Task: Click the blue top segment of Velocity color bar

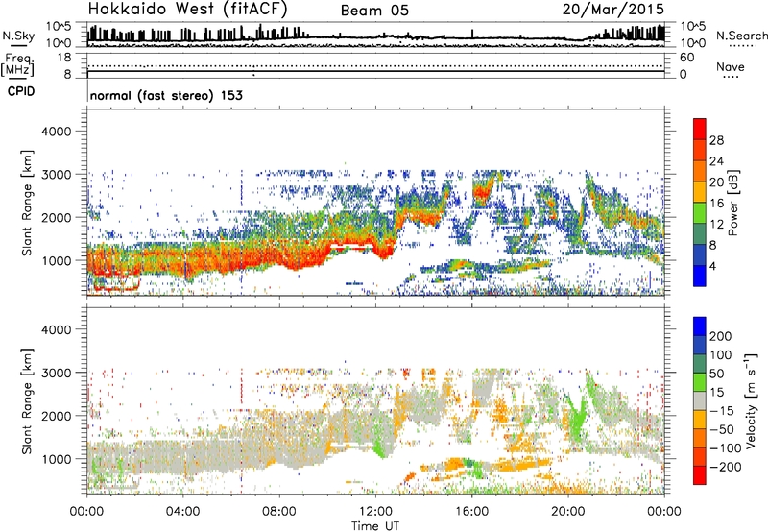Action: tap(700, 326)
